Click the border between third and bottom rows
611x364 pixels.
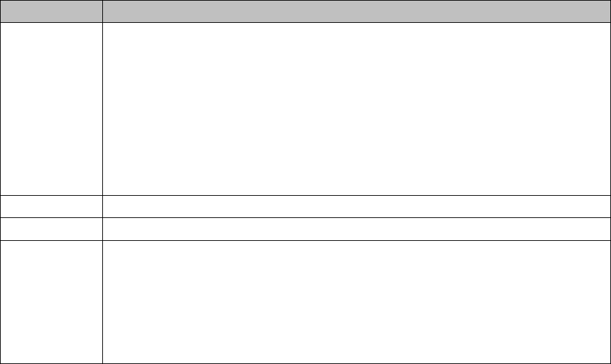coord(305,240)
